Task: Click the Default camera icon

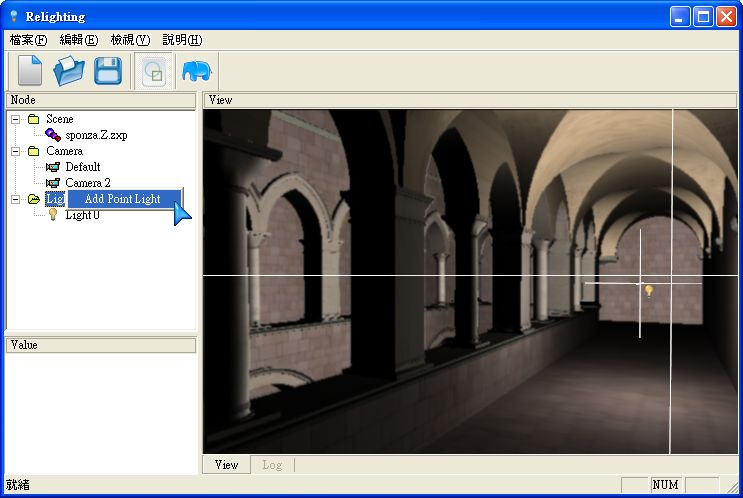Action: tap(53, 167)
